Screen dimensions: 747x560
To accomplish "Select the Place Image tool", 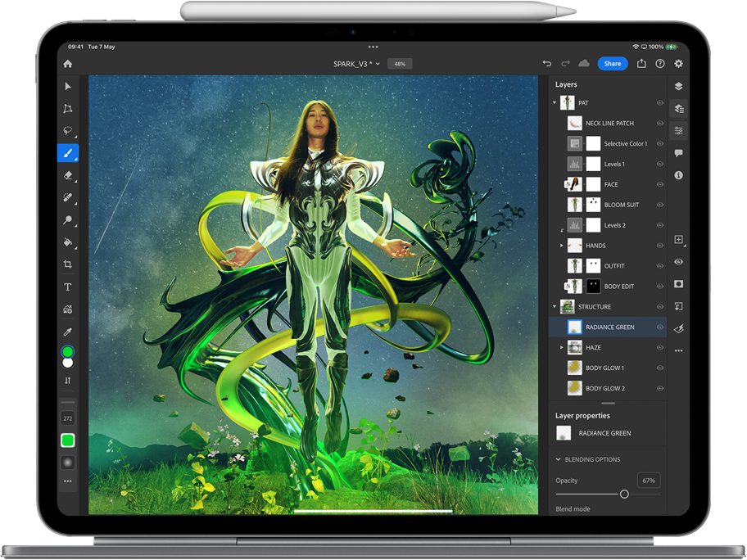I will (x=68, y=309).
